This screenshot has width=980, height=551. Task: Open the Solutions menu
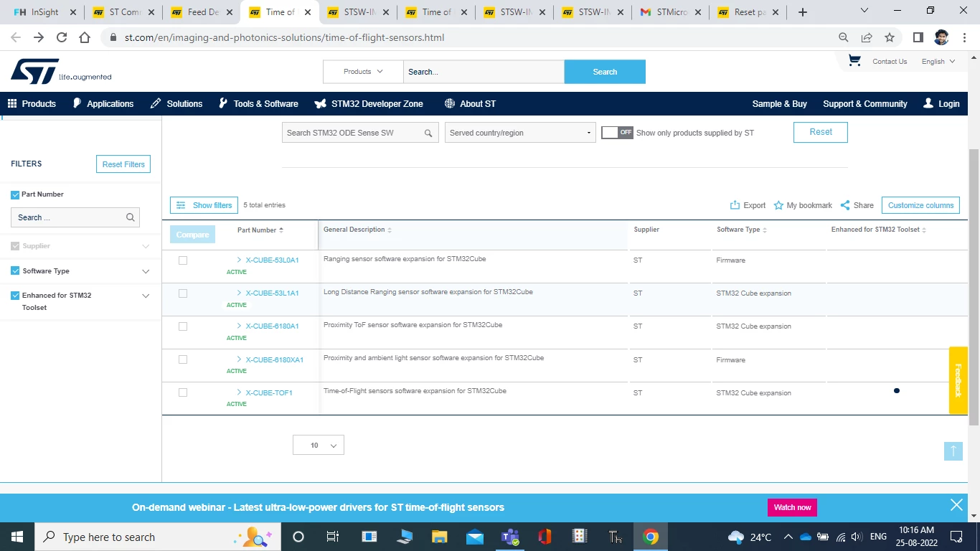pyautogui.click(x=176, y=104)
